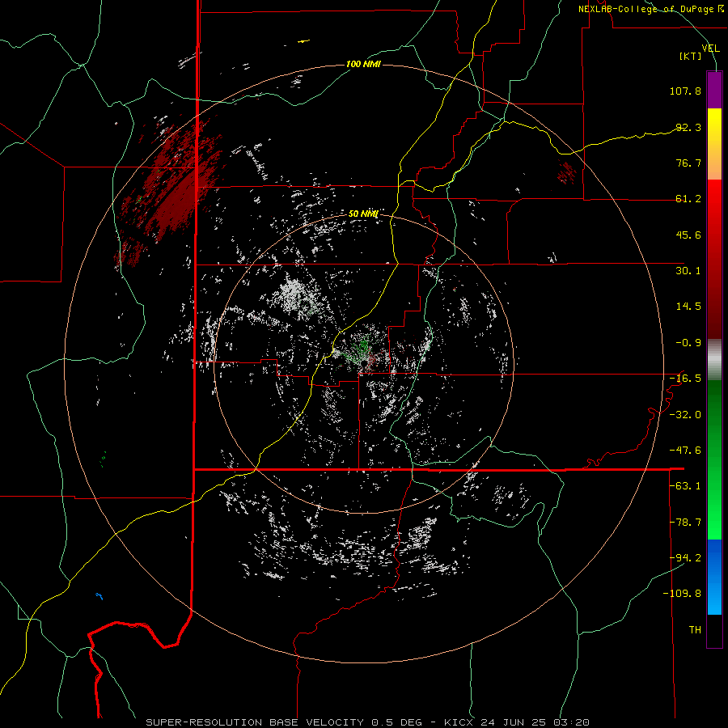728x728 pixels.
Task: Click the 92.3 scale value
Action: click(x=688, y=127)
